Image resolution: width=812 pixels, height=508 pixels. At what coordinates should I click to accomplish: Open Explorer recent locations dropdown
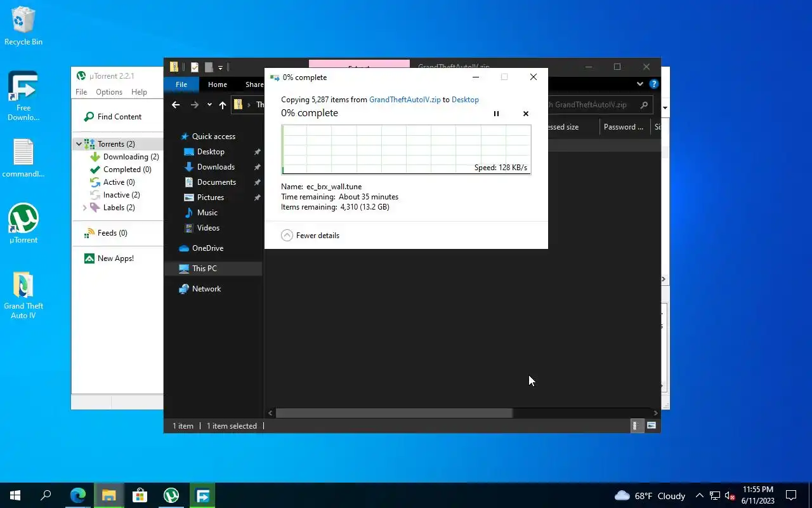coord(209,105)
